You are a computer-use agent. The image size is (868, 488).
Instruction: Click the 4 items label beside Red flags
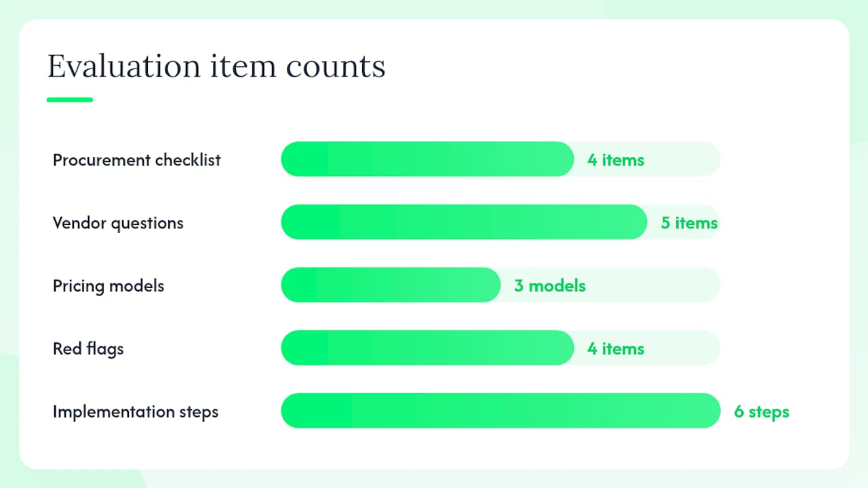tap(616, 348)
